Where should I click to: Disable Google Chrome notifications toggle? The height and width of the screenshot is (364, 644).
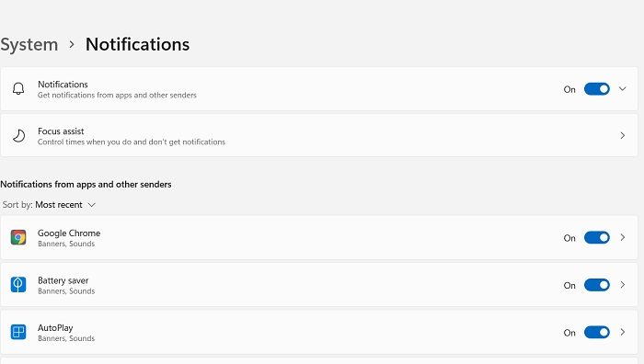[597, 237]
